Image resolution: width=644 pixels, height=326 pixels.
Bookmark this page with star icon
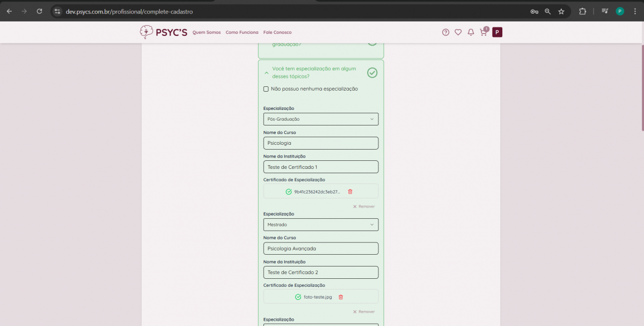click(561, 11)
